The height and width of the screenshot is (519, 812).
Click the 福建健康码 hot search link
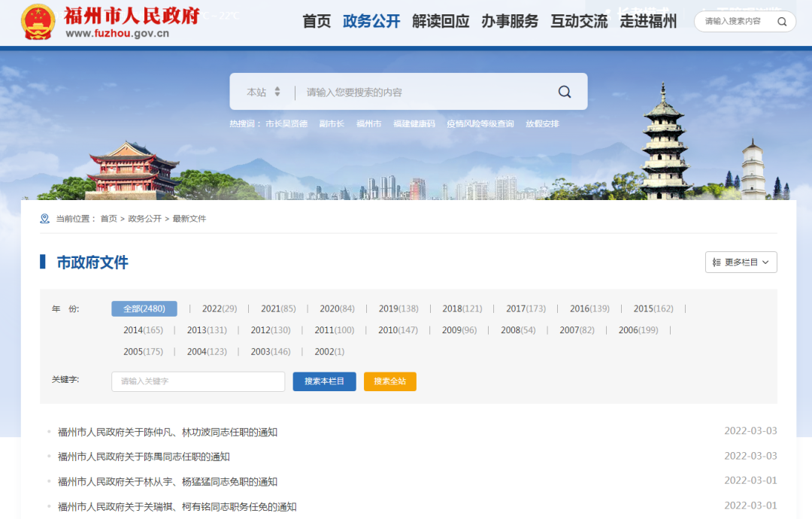point(414,124)
